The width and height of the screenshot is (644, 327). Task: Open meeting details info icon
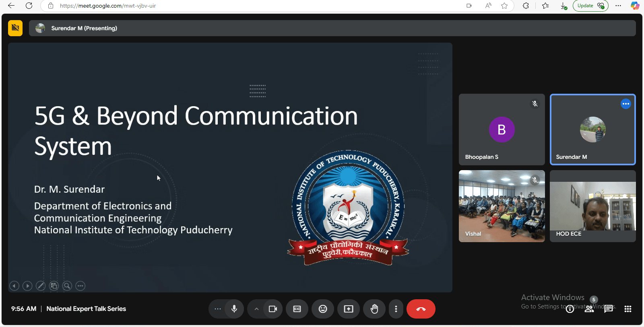click(570, 309)
